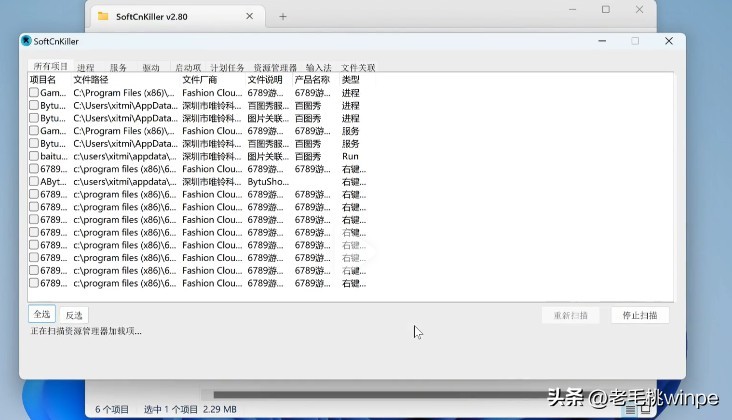
Task: Click the Explorer horizontal scrollbar
Action: [x=400, y=394]
